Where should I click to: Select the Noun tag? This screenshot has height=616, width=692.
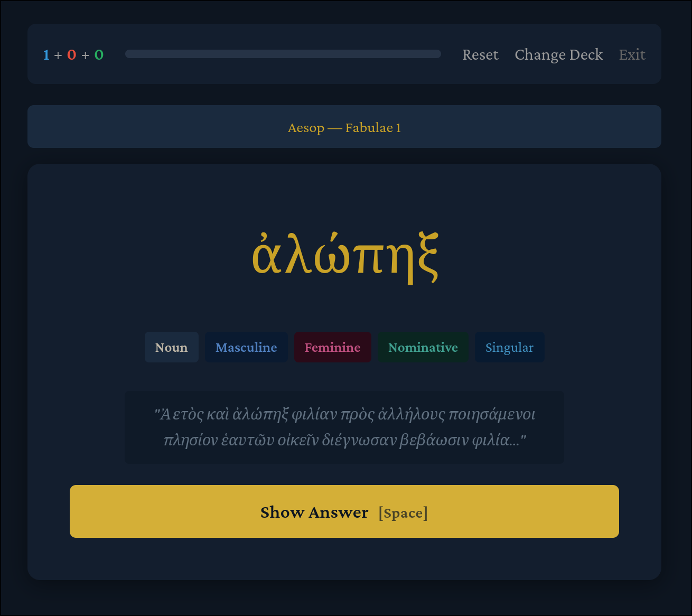pos(172,348)
